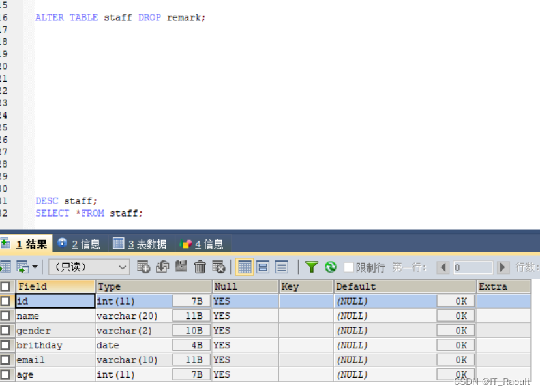540x392 pixels.
Task: Check the email row checkbox
Action: tap(5, 360)
